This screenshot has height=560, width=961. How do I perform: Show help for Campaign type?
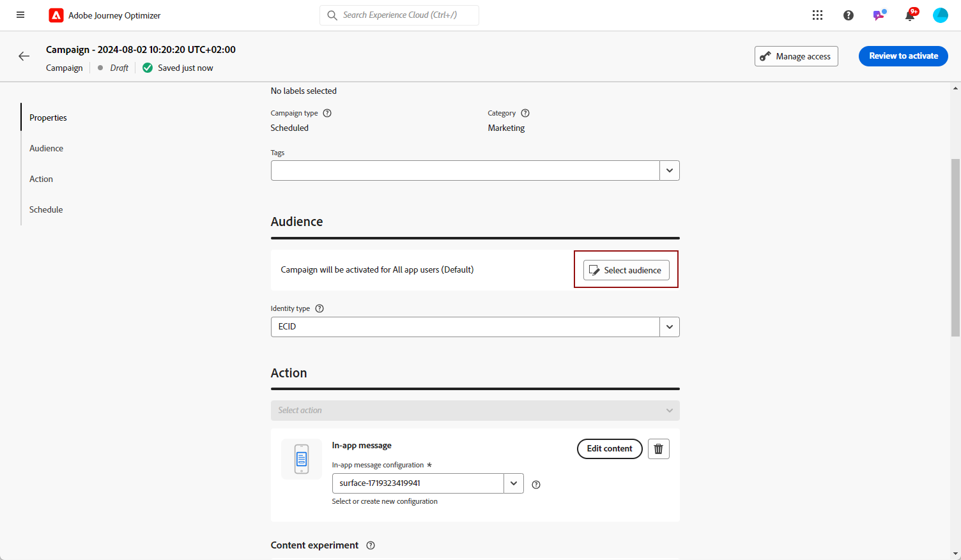click(x=327, y=113)
